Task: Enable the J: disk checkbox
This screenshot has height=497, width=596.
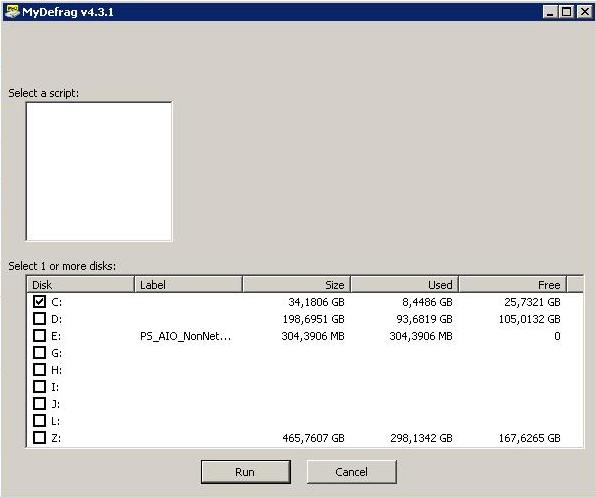Action: point(40,404)
